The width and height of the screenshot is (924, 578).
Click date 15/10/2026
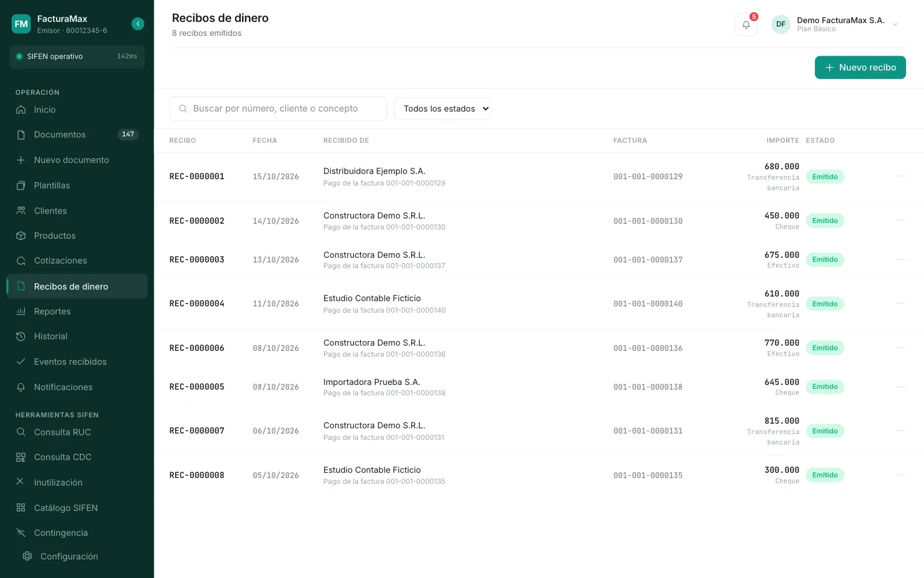pyautogui.click(x=275, y=177)
